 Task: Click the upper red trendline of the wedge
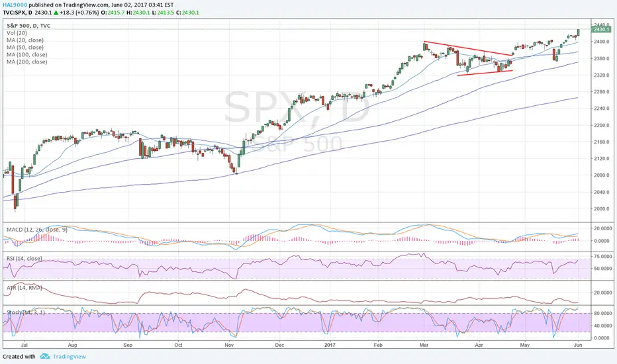[x=468, y=48]
